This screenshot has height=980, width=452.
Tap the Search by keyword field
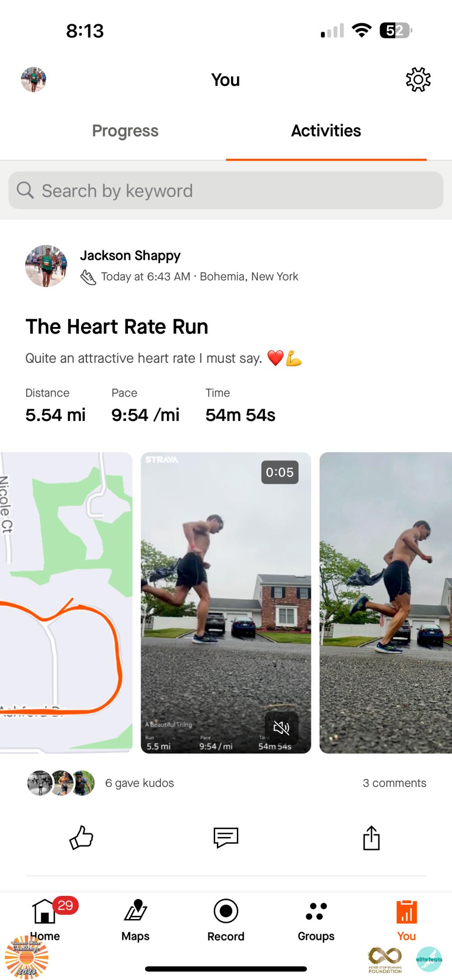pos(226,190)
